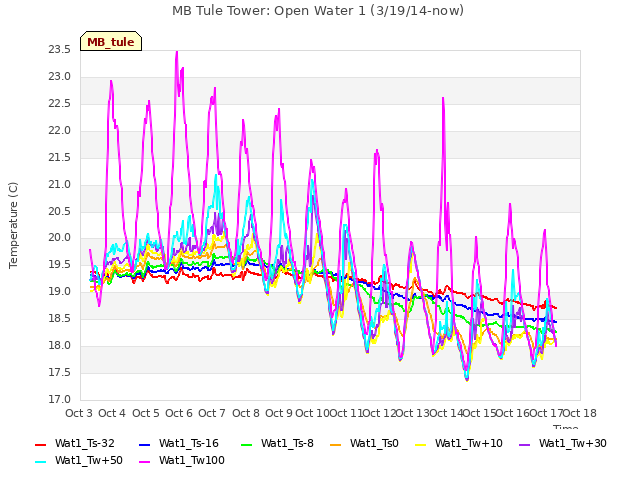
Task: Click the 18.5 y-axis tick label
Action: point(60,318)
